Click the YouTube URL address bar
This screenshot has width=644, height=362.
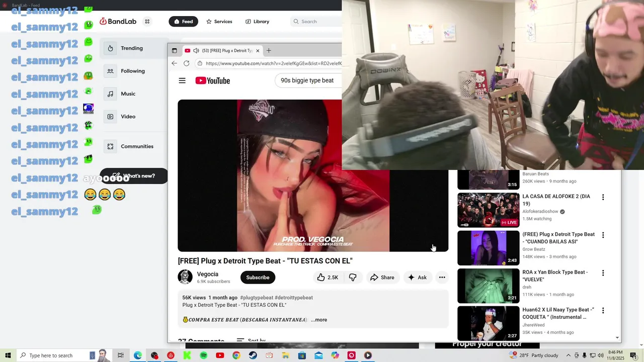coord(273,63)
